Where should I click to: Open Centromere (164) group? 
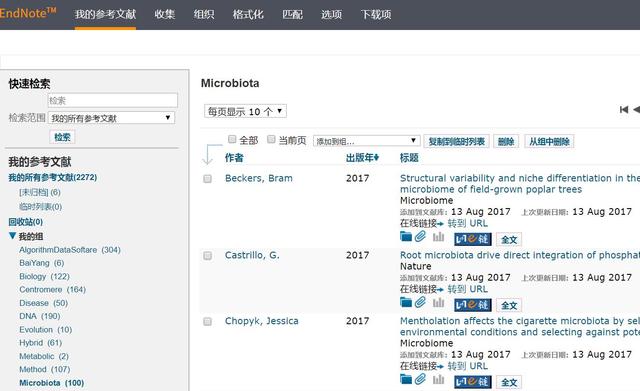52,289
